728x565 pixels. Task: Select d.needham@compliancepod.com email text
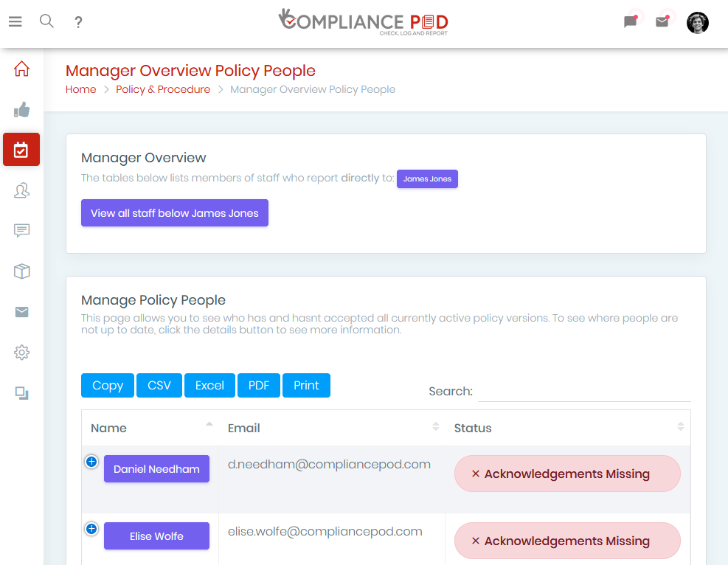(x=329, y=464)
